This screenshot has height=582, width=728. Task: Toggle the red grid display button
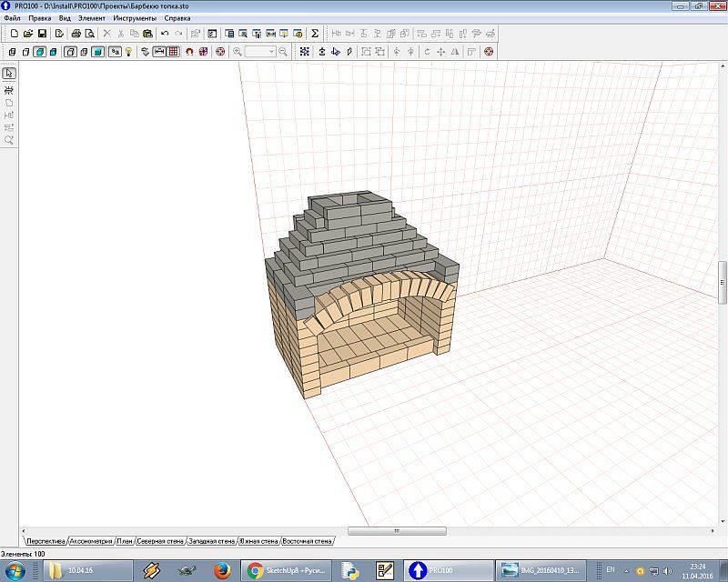(x=173, y=52)
